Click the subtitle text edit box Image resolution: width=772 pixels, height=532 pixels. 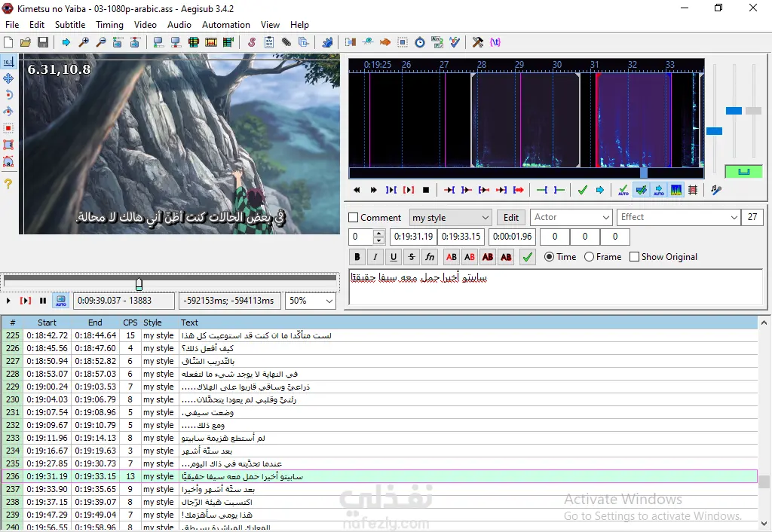tap(556, 287)
